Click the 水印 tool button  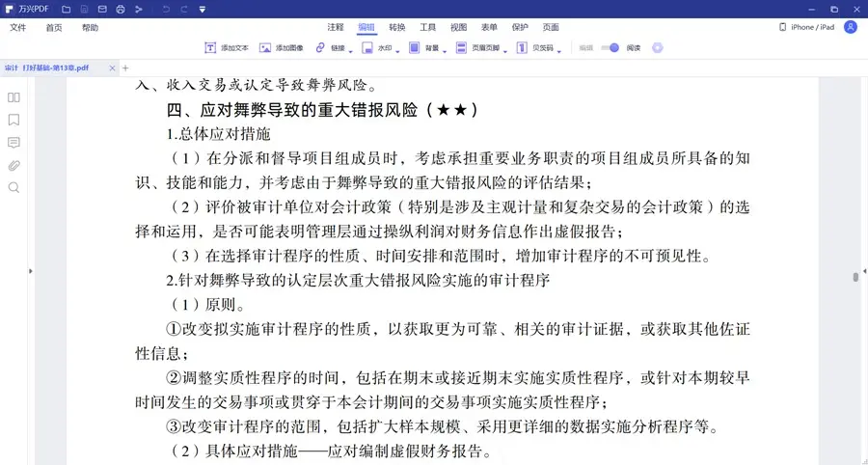[377, 48]
